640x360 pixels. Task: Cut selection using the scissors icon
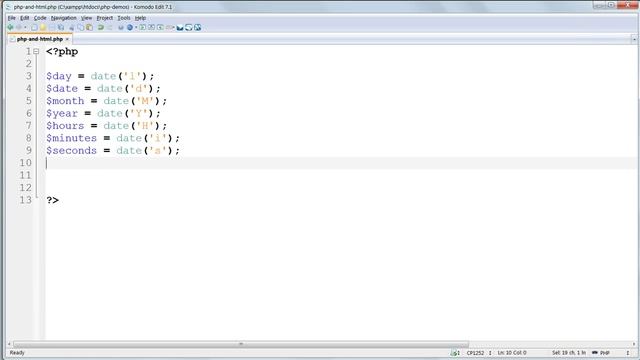point(71,27)
